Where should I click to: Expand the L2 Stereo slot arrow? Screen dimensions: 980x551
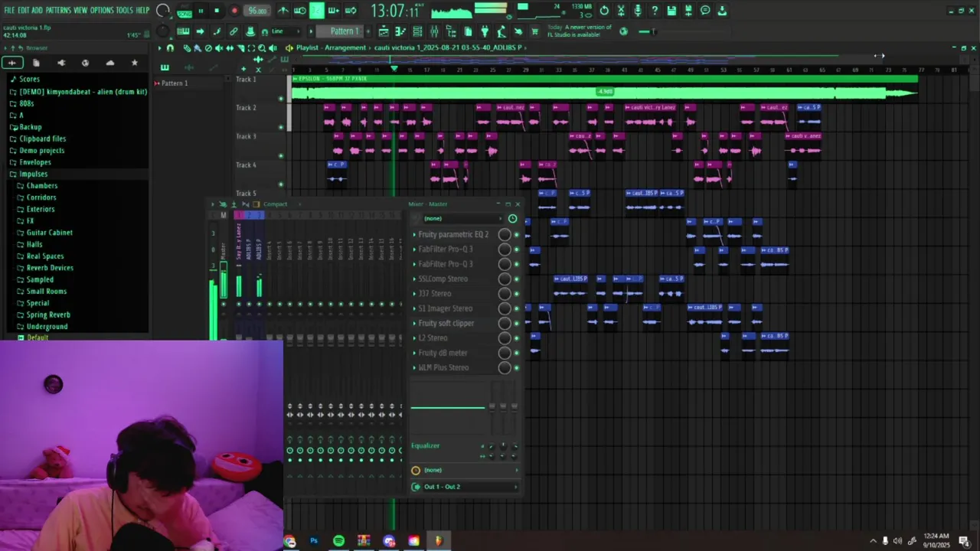point(415,338)
